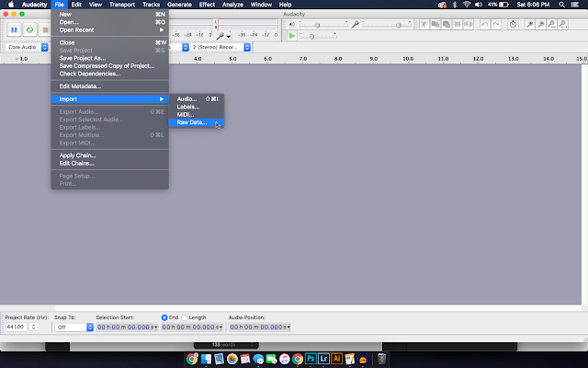The image size is (588, 368).
Task: Click Save Compressed Copy of Project...
Action: point(109,65)
